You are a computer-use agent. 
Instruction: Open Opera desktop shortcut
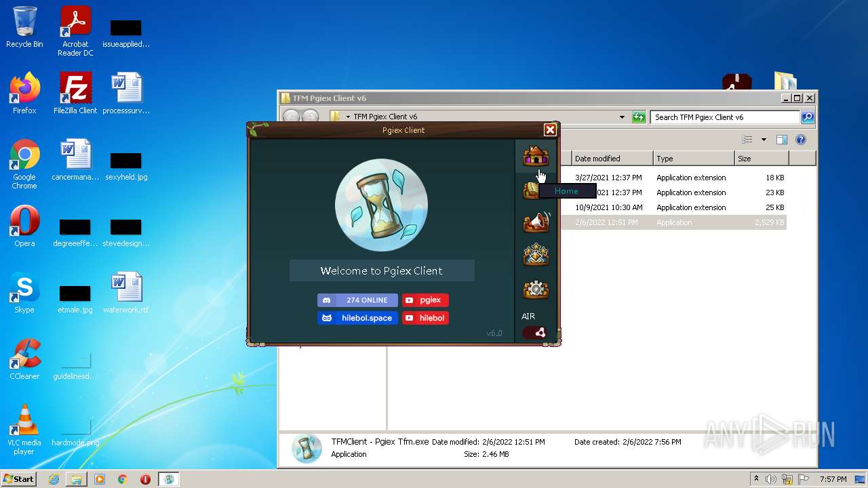(x=24, y=226)
